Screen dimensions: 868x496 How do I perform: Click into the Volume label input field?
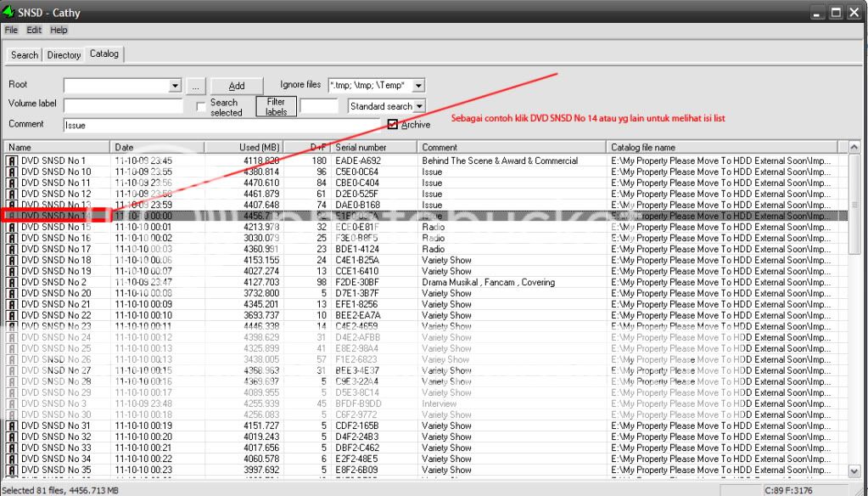123,105
